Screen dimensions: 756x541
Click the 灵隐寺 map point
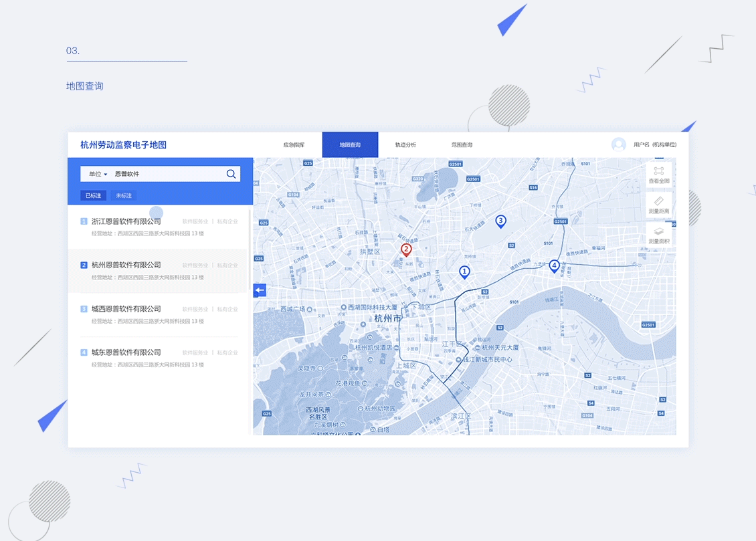coord(310,368)
